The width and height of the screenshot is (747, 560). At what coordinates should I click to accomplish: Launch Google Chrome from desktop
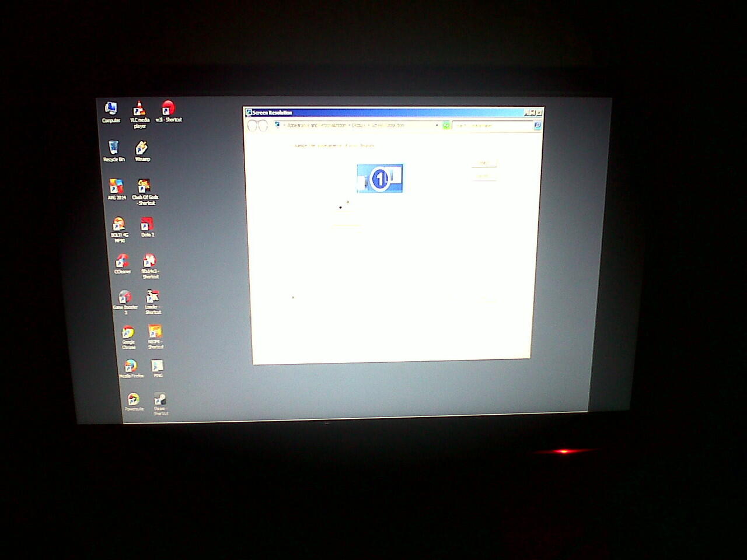pyautogui.click(x=128, y=337)
